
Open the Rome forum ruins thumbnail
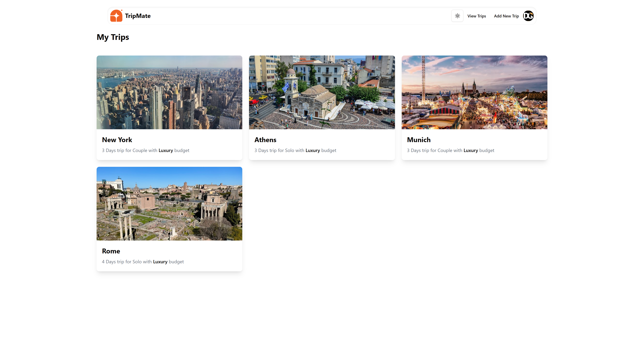pyautogui.click(x=169, y=203)
